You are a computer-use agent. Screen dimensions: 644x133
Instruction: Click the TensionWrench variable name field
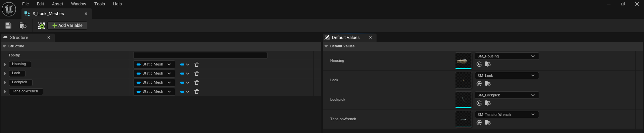pos(26,91)
